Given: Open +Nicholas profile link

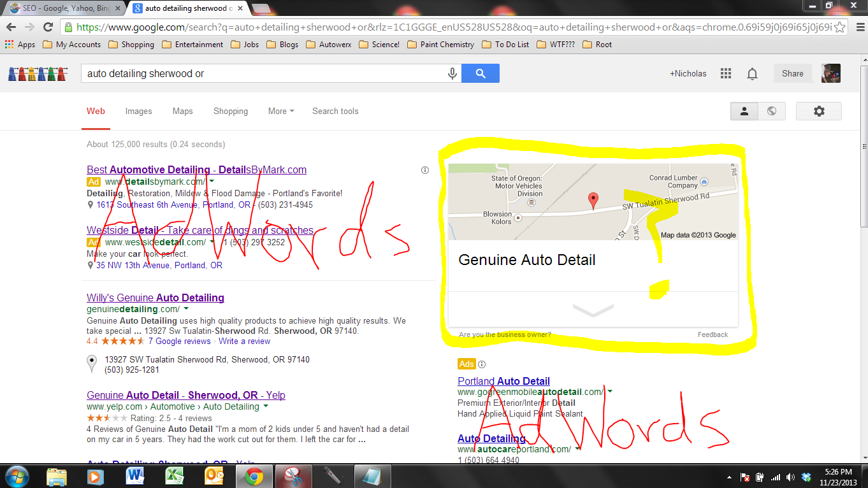Looking at the screenshot, I should (688, 73).
